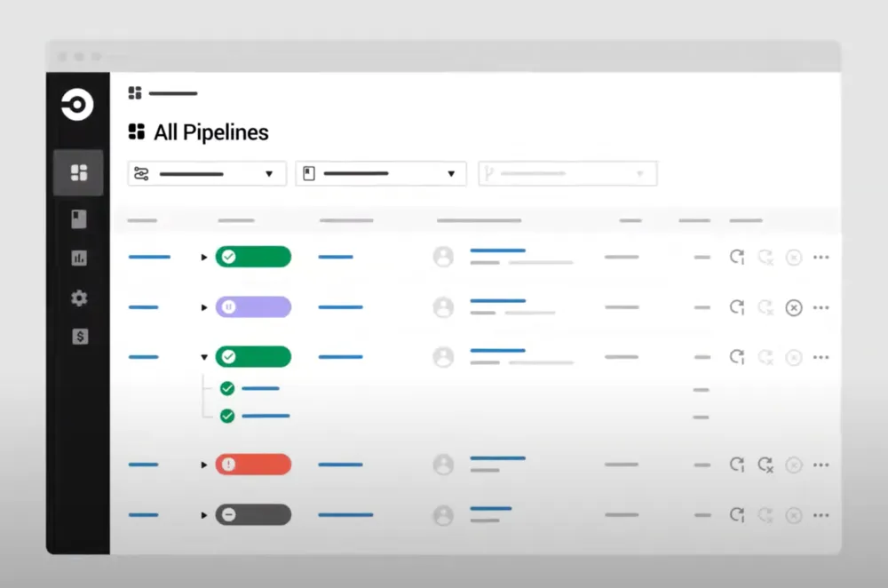Collapse the expanded green pipeline row
The image size is (888, 588).
pos(204,357)
